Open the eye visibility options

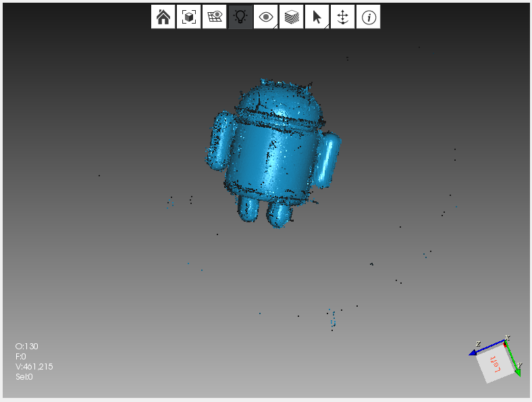click(265, 17)
